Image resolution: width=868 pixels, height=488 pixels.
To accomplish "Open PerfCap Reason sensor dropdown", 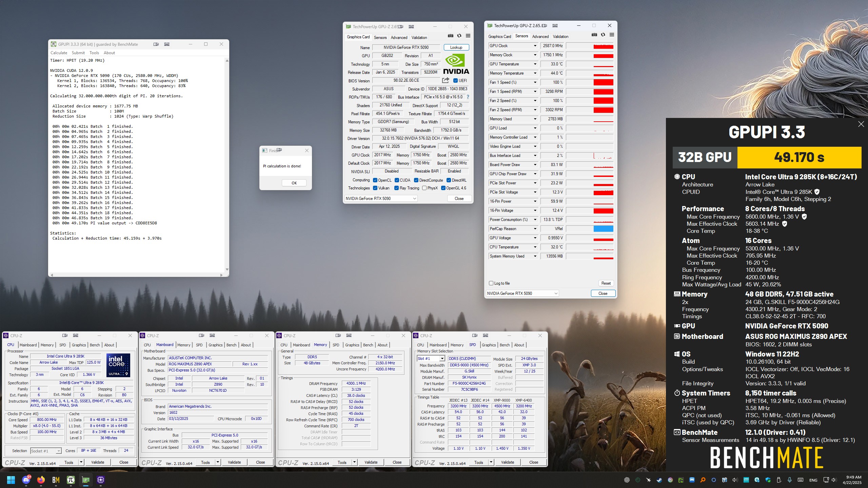I will (535, 229).
